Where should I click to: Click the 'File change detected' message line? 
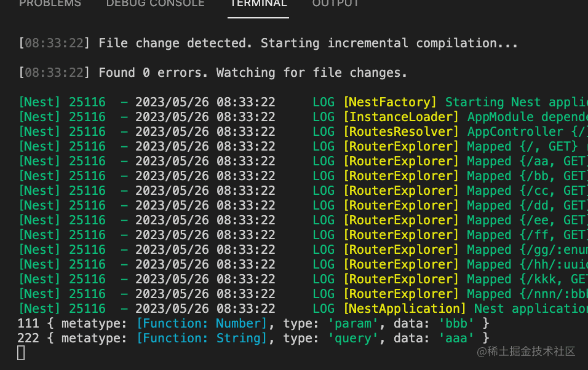click(x=308, y=43)
